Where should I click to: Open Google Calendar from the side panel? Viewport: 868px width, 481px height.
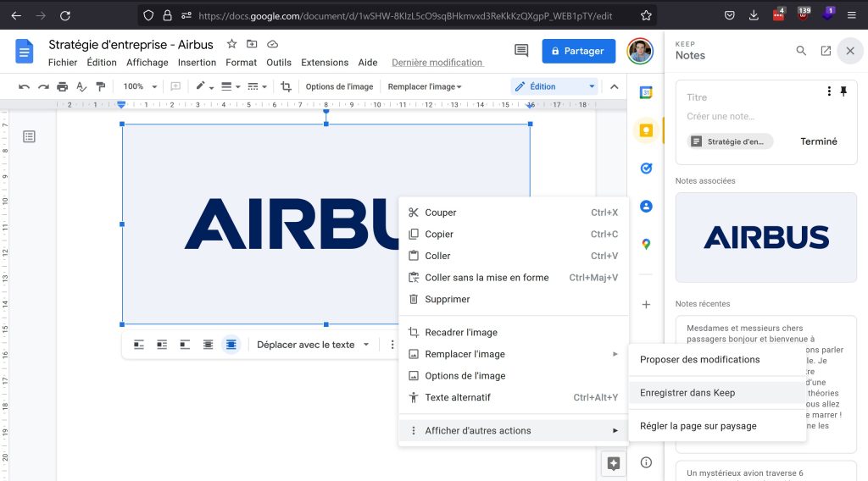[x=646, y=92]
